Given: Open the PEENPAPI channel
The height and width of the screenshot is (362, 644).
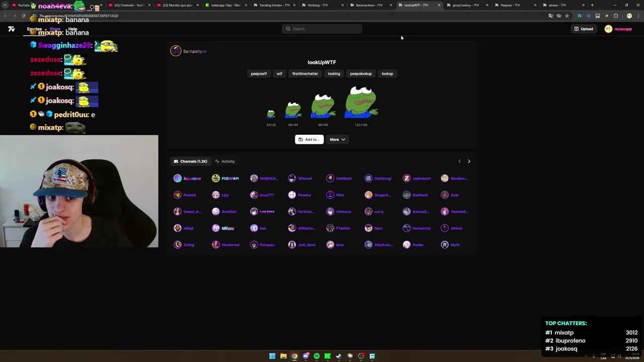Looking at the screenshot, I should [225, 178].
